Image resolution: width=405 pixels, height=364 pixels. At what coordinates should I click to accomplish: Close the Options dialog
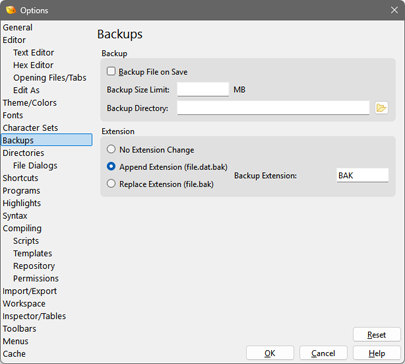(394, 10)
